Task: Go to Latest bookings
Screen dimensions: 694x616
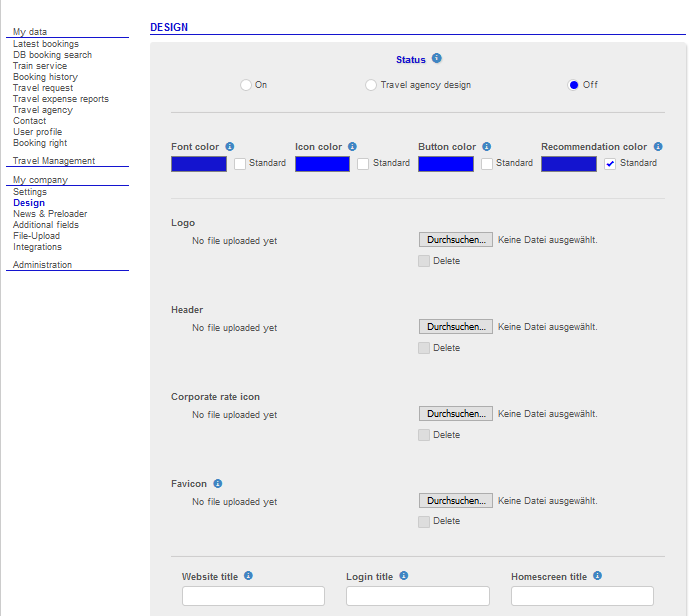Action: point(46,44)
